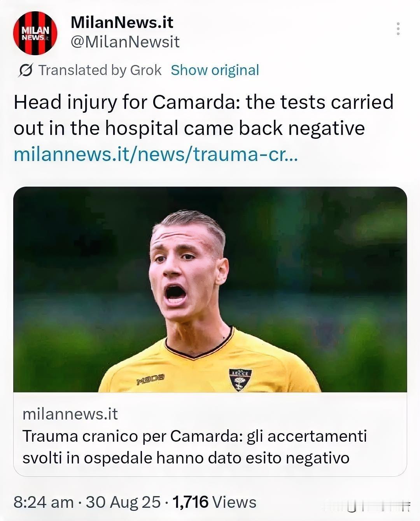Click the MilanNews.it display name

point(122,23)
